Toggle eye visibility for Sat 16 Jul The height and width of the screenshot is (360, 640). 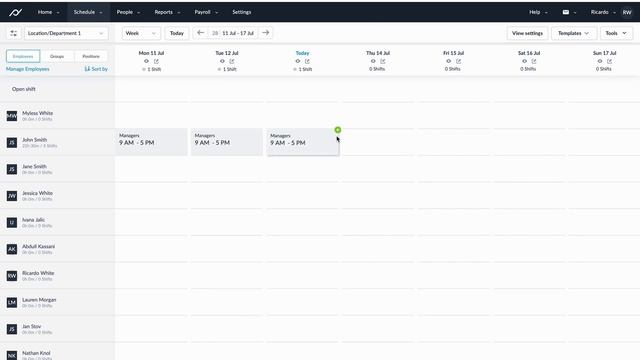coord(524,61)
